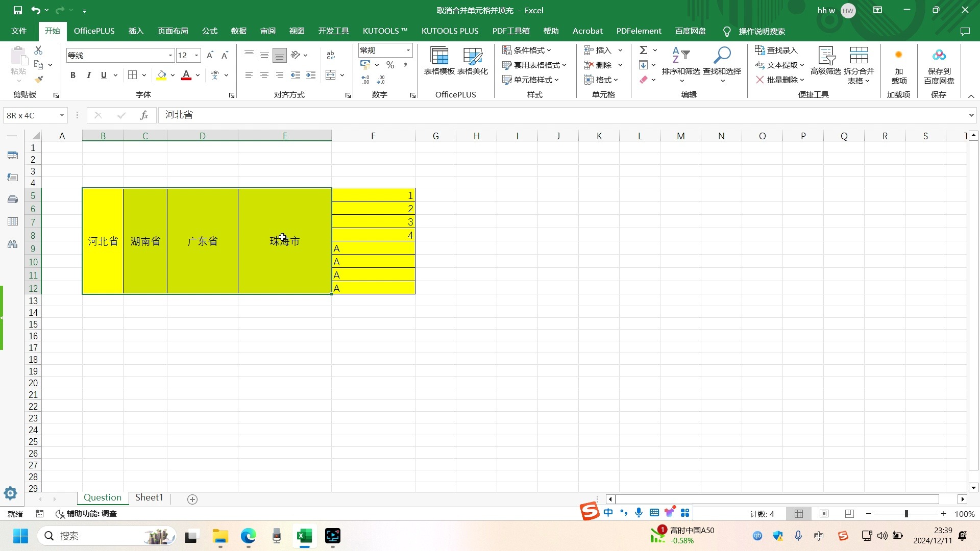Switch to the Sheet1 worksheet tab
Screen dimensions: 980x551
(149, 497)
